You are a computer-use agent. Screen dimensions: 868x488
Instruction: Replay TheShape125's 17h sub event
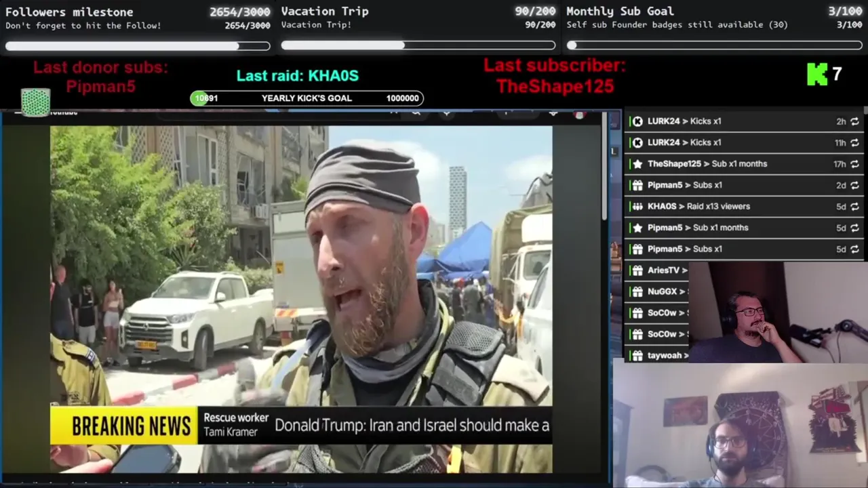click(854, 164)
